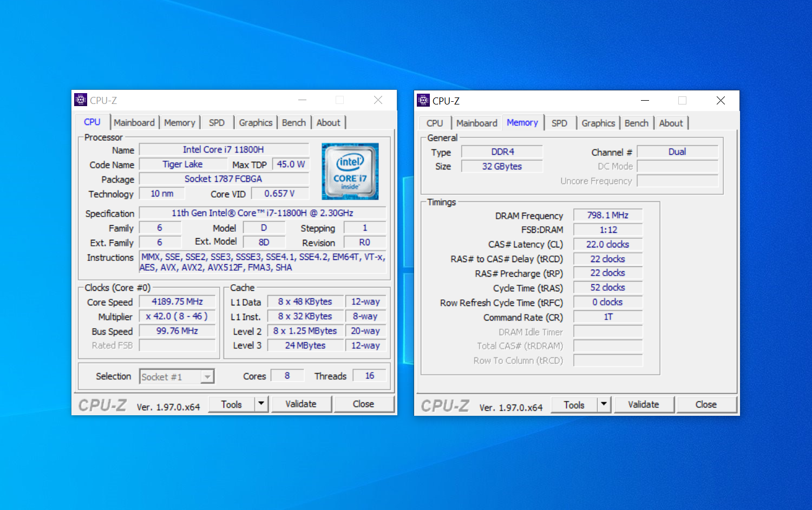812x510 pixels.
Task: Minimize the left CPU-Z window
Action: [x=302, y=100]
